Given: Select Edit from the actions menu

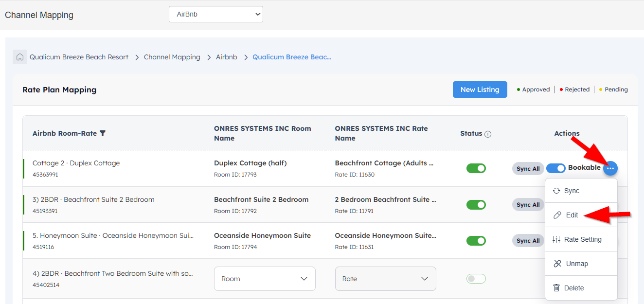Looking at the screenshot, I should tap(581, 215).
